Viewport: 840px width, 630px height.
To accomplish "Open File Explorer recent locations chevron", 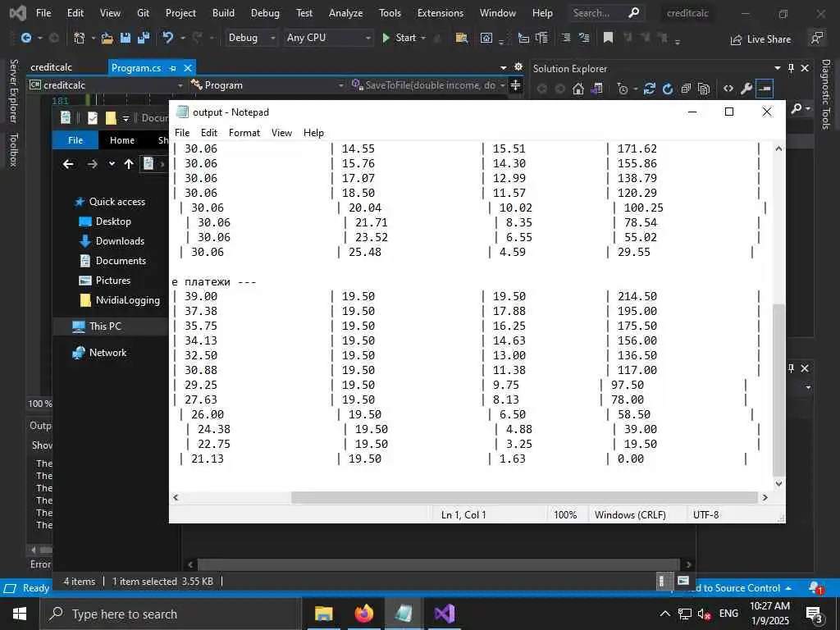I will pyautogui.click(x=112, y=164).
